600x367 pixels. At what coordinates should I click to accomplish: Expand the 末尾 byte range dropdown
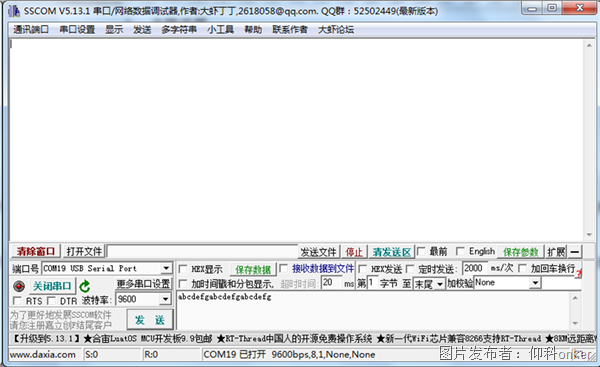coord(440,284)
